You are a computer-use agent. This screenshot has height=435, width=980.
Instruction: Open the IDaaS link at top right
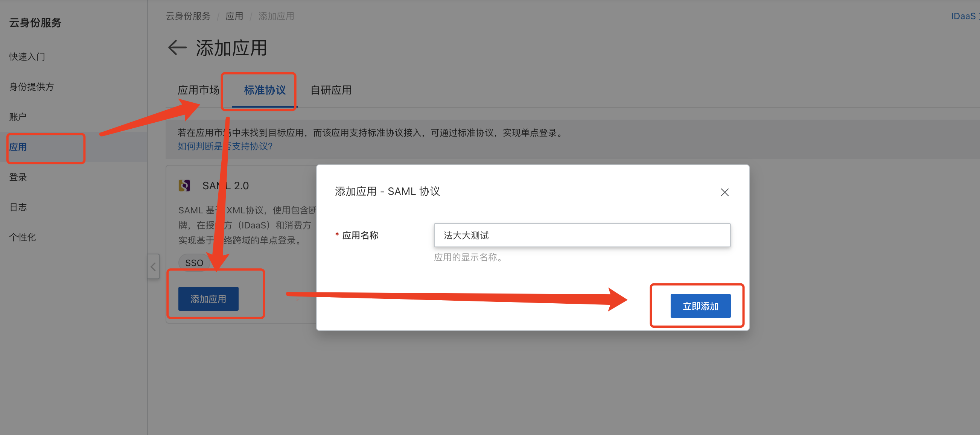tap(965, 16)
